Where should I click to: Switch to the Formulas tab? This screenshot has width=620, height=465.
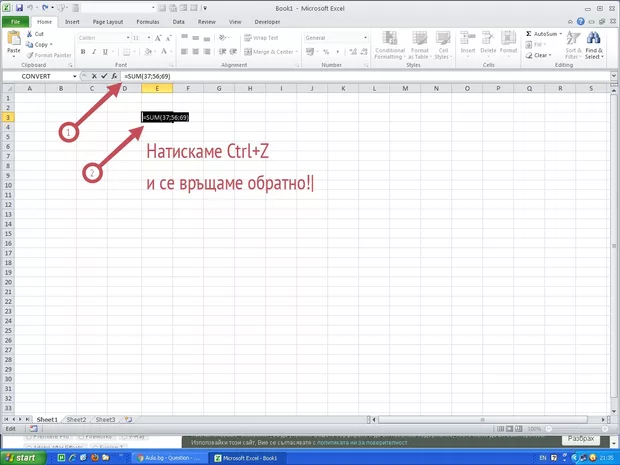[x=147, y=22]
